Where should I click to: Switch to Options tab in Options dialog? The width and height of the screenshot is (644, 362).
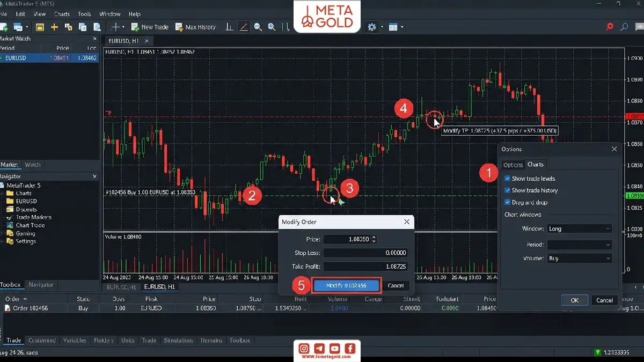(x=513, y=165)
